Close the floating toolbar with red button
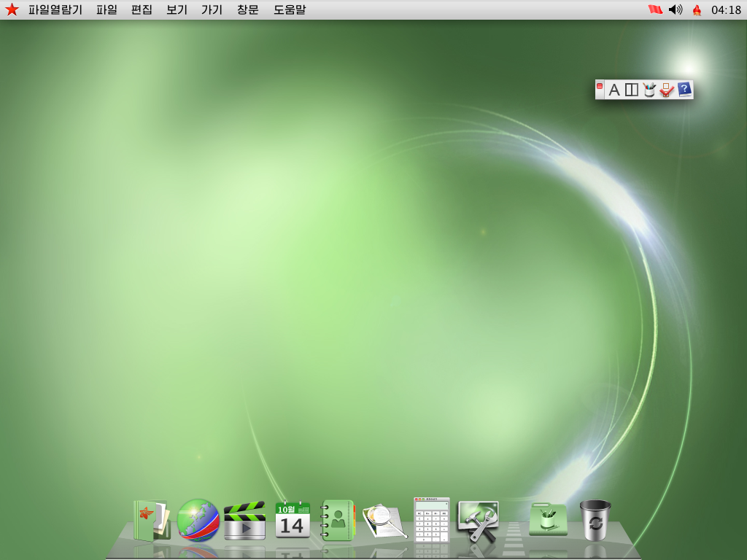 [x=600, y=86]
